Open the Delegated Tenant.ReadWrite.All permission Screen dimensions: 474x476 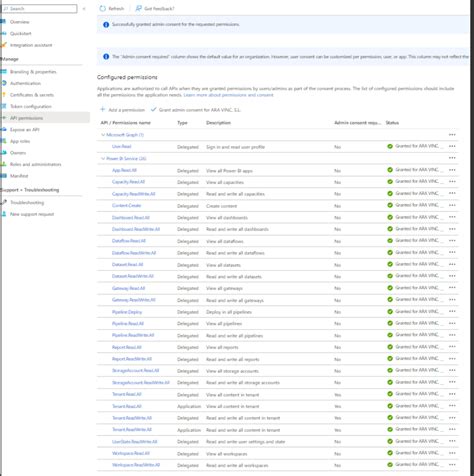click(132, 418)
